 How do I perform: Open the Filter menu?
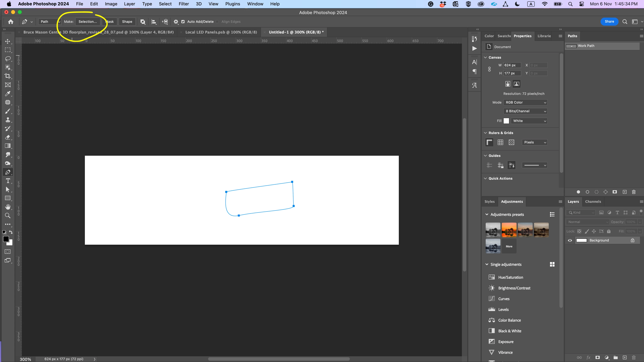pos(183,4)
